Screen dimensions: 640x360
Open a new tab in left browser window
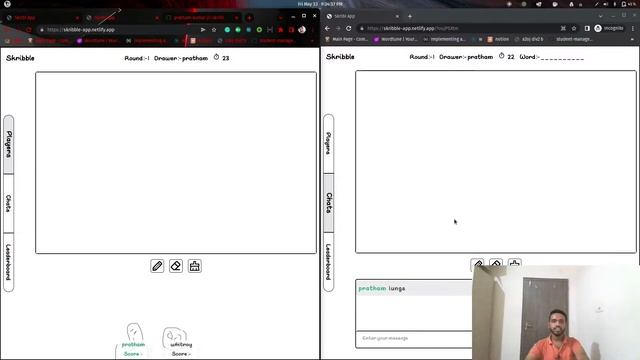(249, 18)
